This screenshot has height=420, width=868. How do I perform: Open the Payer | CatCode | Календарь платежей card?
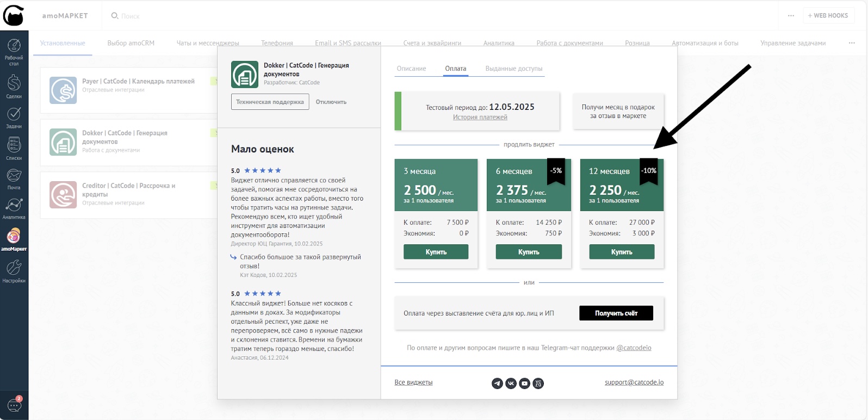point(129,90)
